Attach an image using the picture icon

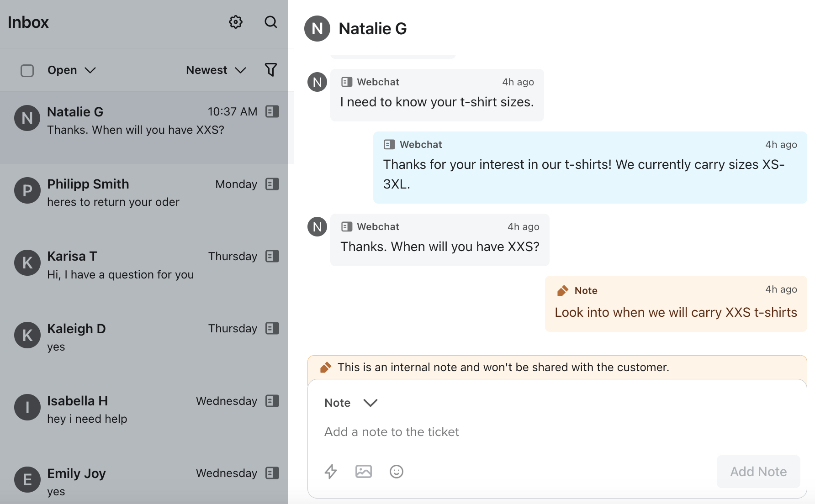[x=363, y=472]
